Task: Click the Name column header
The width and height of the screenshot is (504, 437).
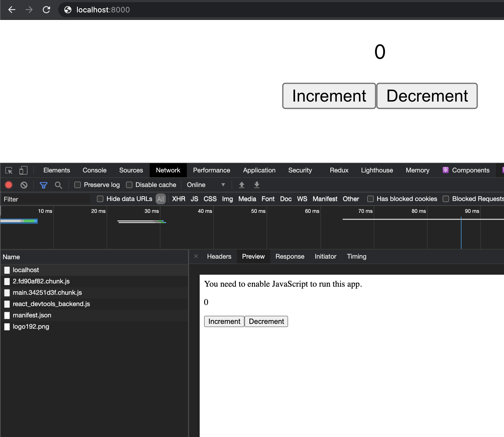Action: coord(94,257)
